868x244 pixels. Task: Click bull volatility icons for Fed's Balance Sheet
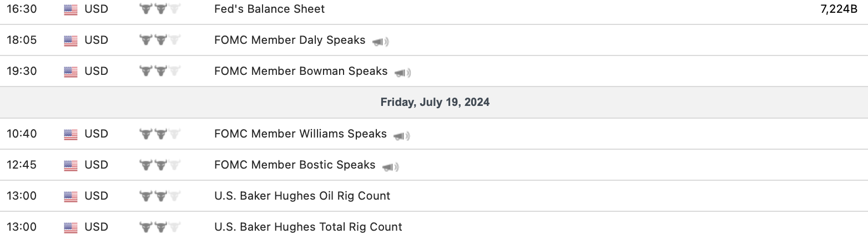point(160,9)
